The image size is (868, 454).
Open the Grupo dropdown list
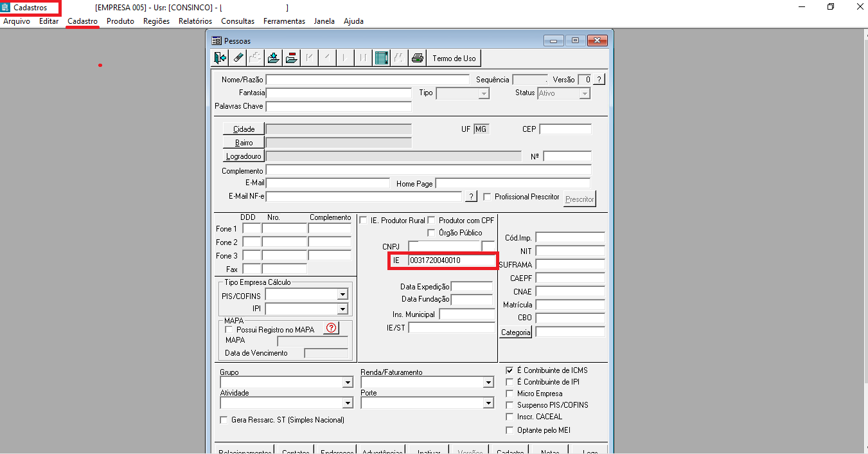tap(348, 383)
